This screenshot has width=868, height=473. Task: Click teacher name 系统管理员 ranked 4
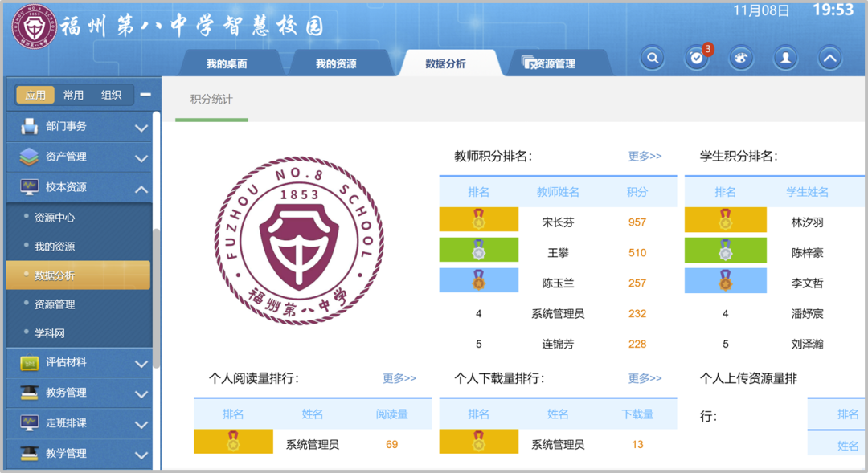click(558, 314)
